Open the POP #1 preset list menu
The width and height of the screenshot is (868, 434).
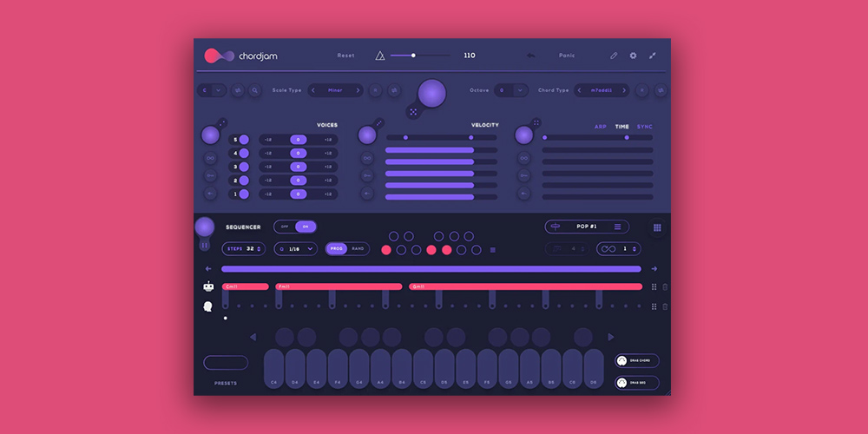[x=617, y=227]
